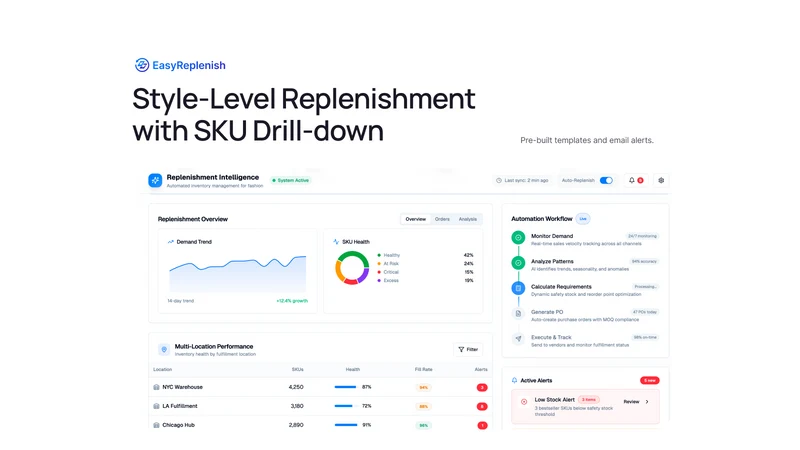Click the LA Fulfillment fill rate pill
This screenshot has width=800, height=450.
423,407
